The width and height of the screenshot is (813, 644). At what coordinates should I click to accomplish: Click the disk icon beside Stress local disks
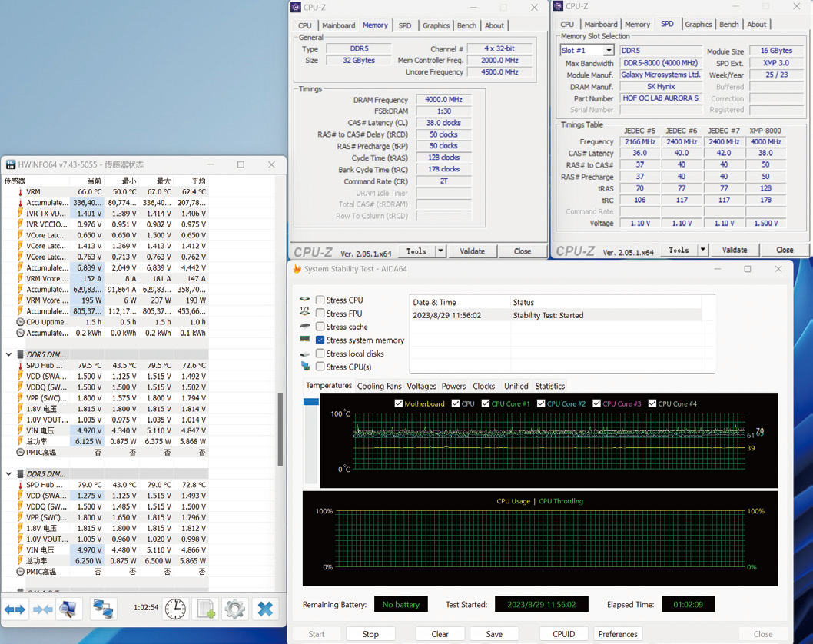pyautogui.click(x=304, y=352)
